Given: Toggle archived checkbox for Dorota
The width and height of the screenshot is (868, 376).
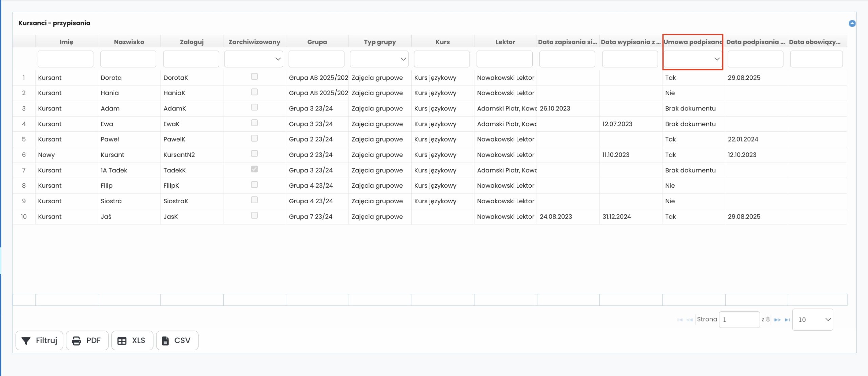Looking at the screenshot, I should pos(254,77).
